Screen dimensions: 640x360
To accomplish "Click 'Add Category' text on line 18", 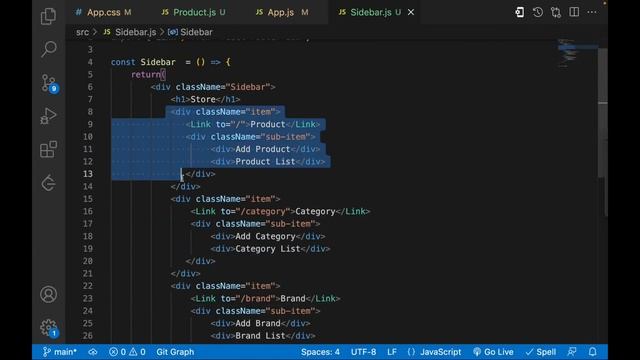I will pyautogui.click(x=265, y=236).
